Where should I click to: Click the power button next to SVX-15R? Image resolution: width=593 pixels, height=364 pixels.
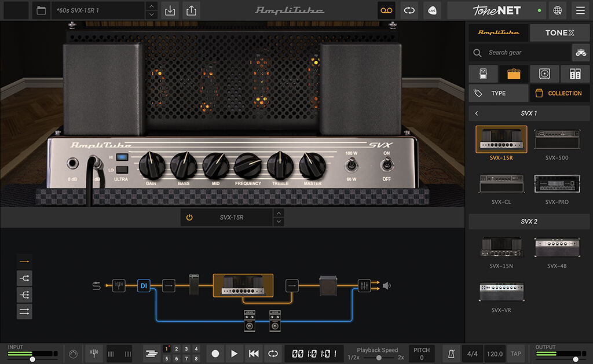coord(191,218)
